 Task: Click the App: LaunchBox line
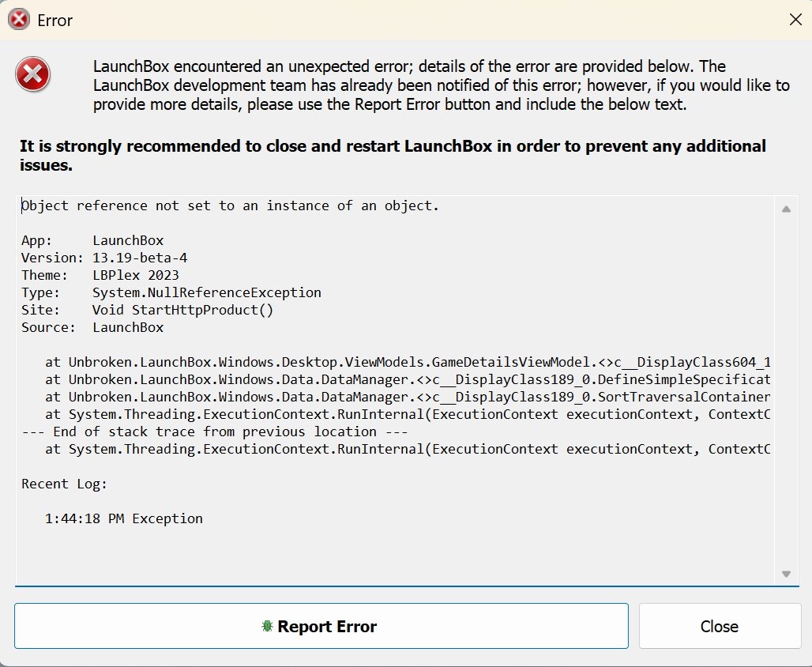coord(92,240)
